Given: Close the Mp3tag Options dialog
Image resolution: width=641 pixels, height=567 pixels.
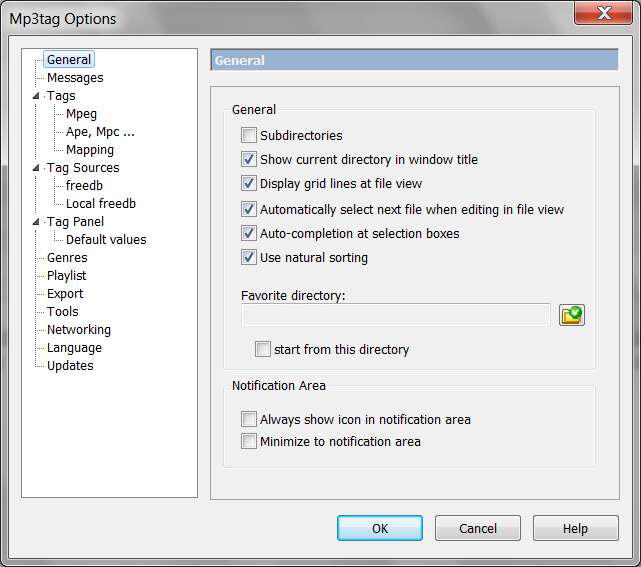Looking at the screenshot, I should [603, 13].
